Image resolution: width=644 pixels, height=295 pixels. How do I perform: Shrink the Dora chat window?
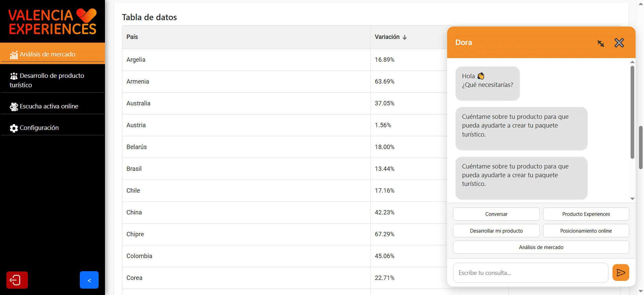tap(601, 43)
